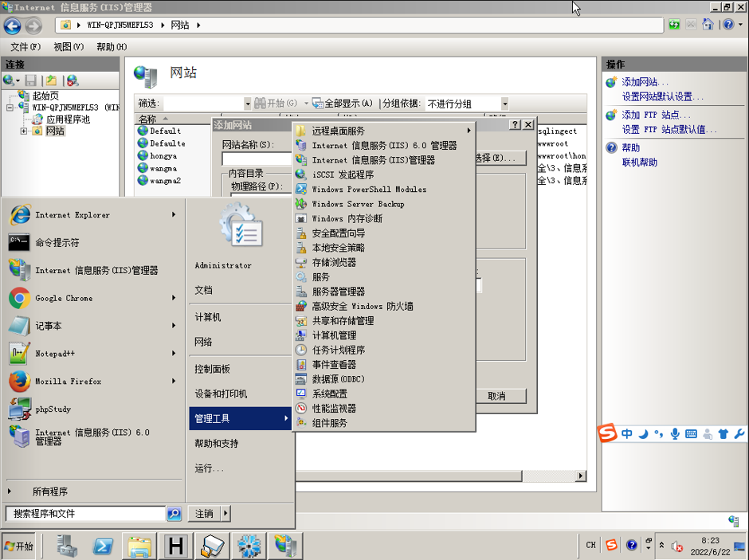Click the 添加网站... action link
749x560 pixels.
(645, 81)
